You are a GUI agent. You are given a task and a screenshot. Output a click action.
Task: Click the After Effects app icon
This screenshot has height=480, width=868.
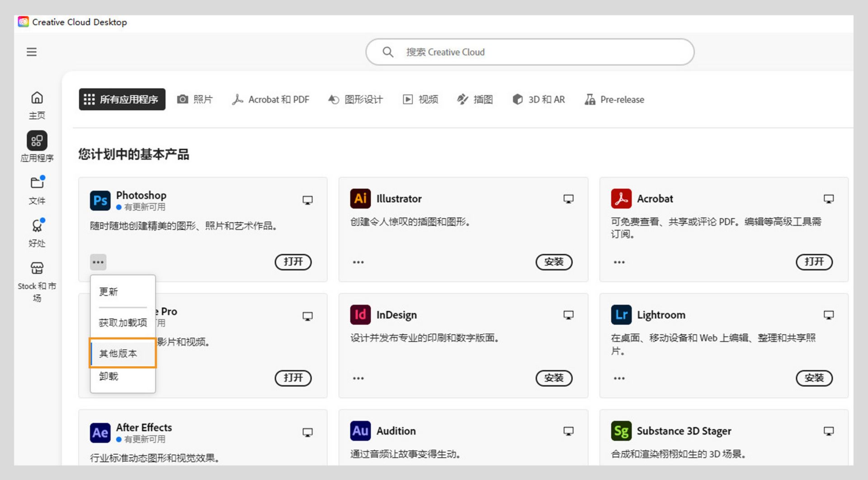[x=100, y=433]
